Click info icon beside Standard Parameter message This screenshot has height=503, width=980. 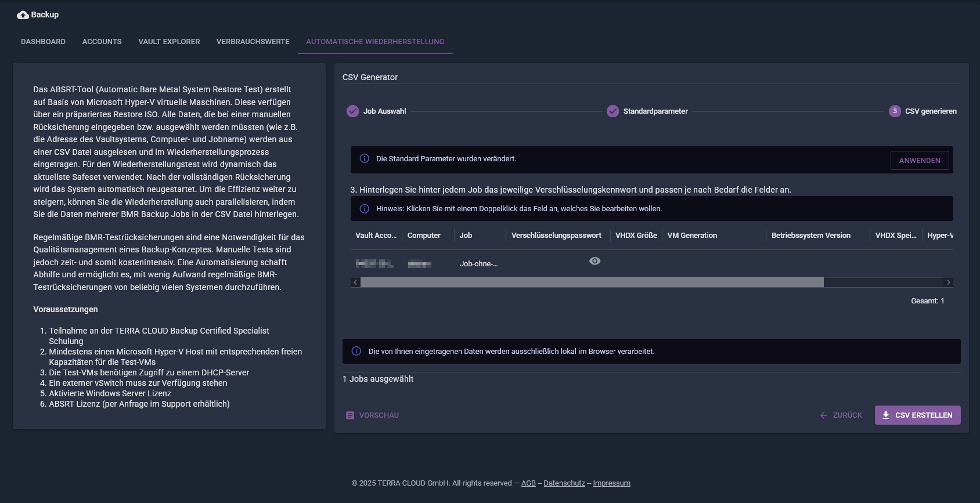click(x=365, y=158)
